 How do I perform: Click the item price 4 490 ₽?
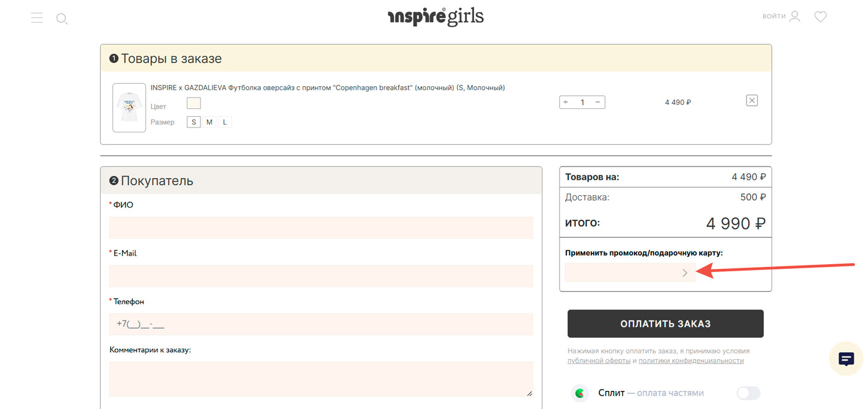[x=678, y=102]
